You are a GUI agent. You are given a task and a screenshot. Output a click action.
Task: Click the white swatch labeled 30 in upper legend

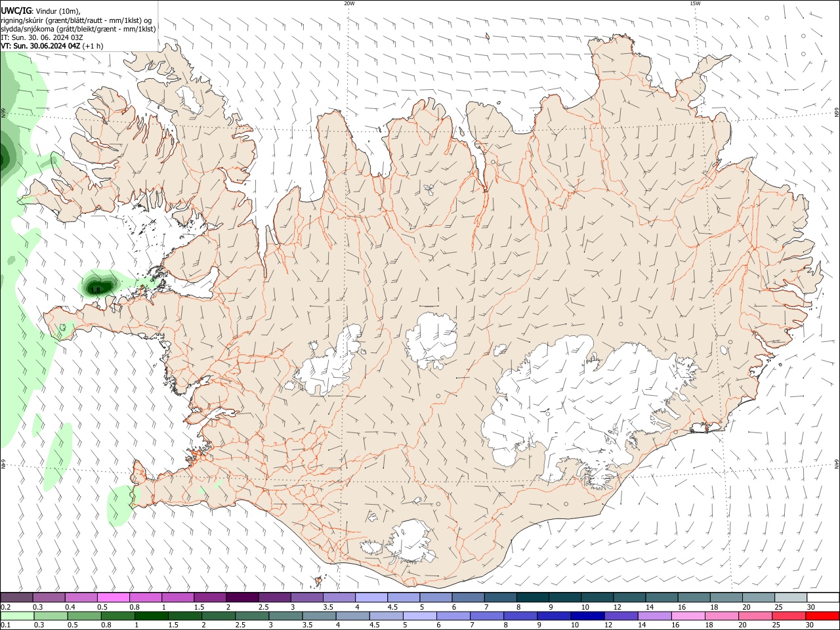pos(824,598)
